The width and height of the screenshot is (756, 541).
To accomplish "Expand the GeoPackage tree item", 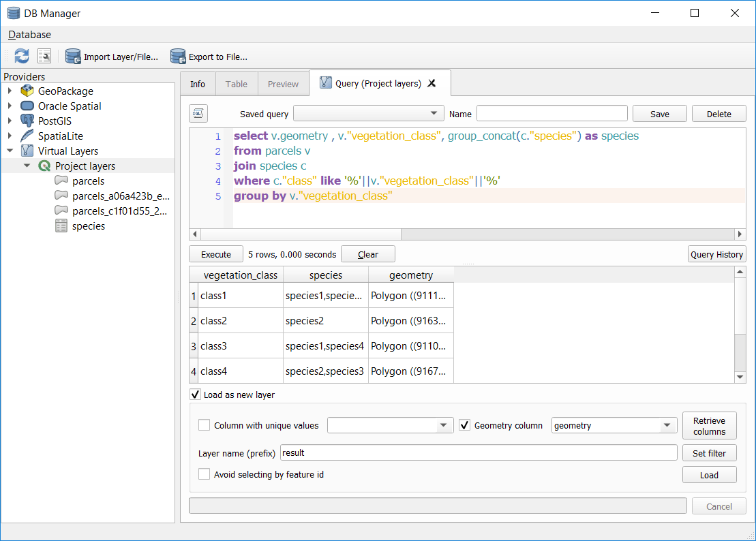I will tap(9, 91).
